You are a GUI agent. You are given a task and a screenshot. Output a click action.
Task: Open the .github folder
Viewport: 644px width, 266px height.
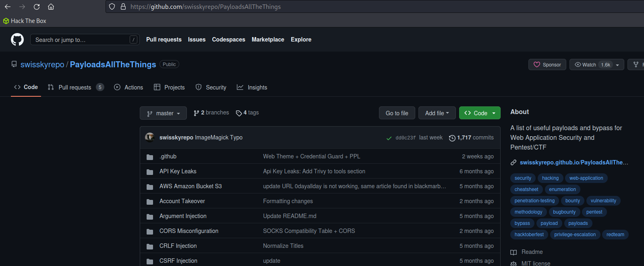[x=168, y=156]
